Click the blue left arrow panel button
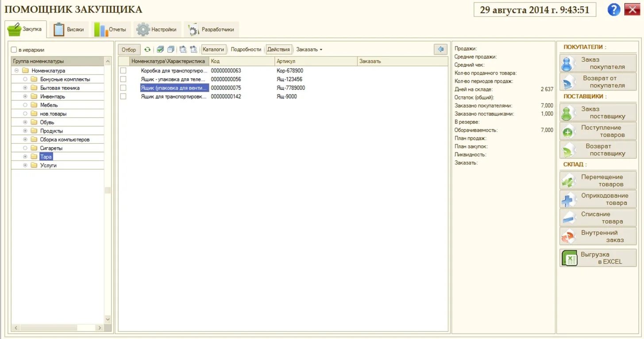 pos(440,50)
